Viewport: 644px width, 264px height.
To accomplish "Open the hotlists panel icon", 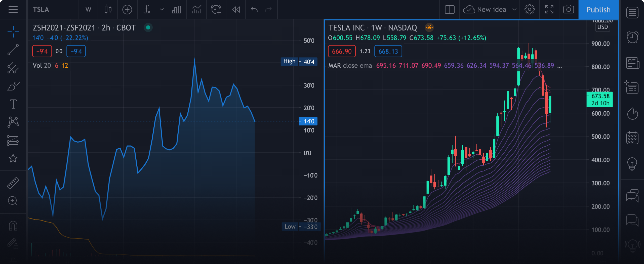I will tap(632, 113).
